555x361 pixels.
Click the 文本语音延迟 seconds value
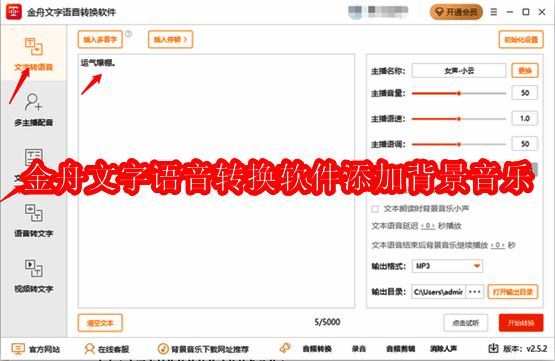pos(428,226)
